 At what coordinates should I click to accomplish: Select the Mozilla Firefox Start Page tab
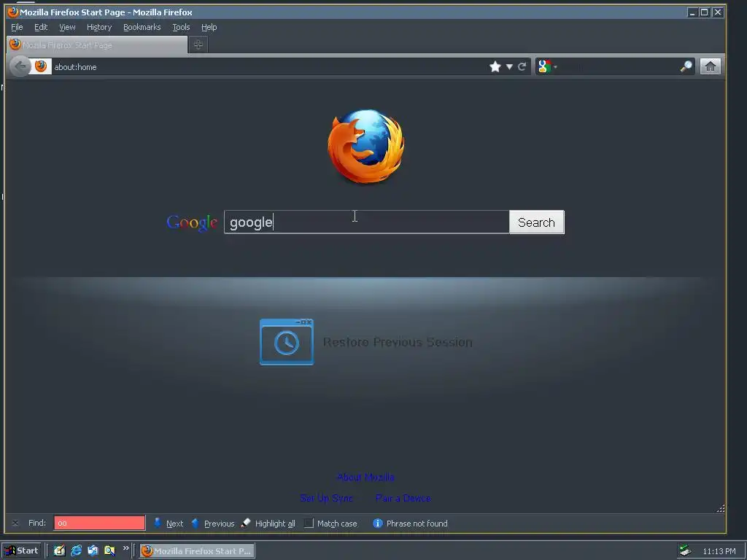click(97, 44)
